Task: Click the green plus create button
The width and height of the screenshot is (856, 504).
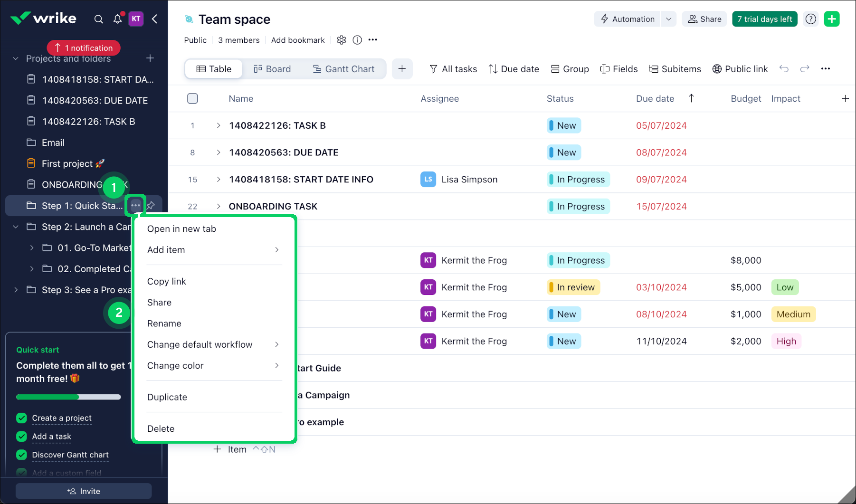Action: (831, 19)
